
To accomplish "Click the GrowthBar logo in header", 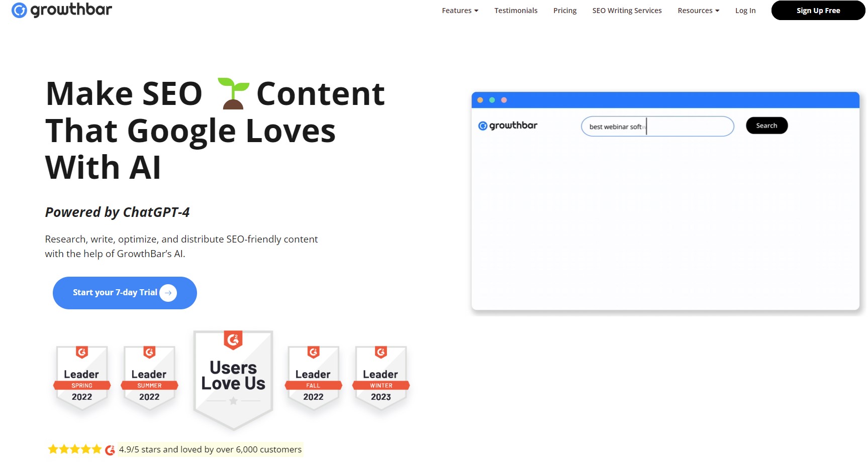I will [62, 10].
